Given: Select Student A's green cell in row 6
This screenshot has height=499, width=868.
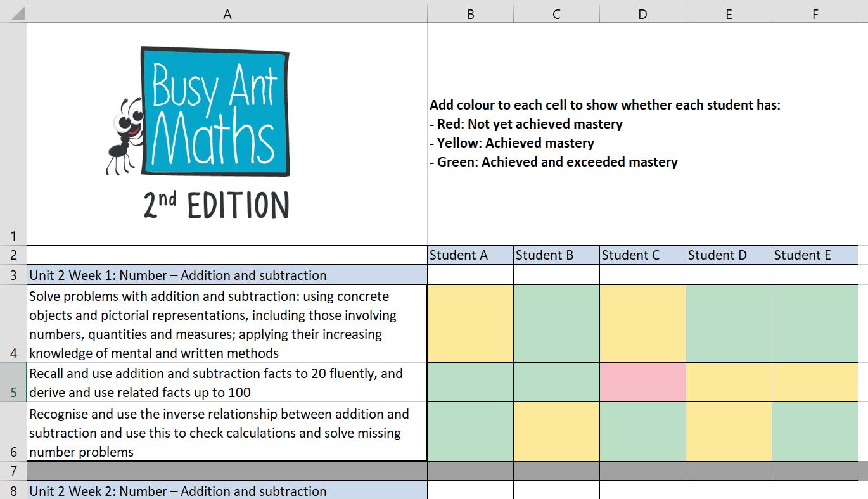Looking at the screenshot, I should (x=470, y=432).
